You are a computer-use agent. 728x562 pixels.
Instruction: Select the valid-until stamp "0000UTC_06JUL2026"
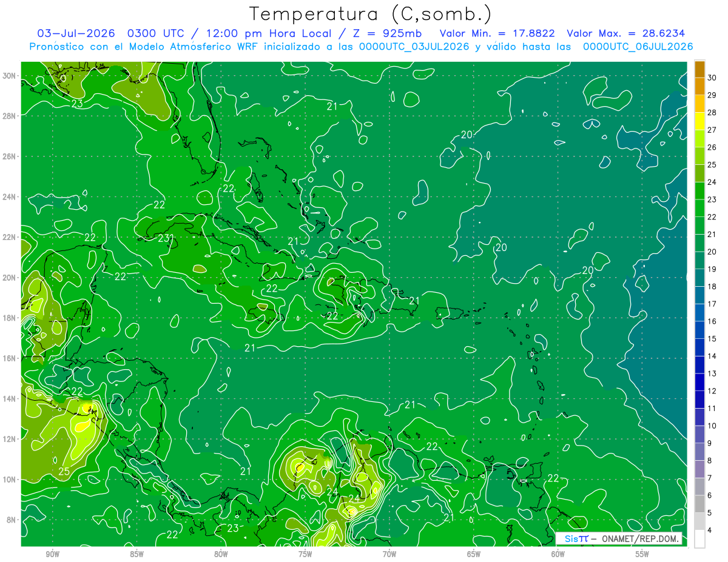(638, 47)
